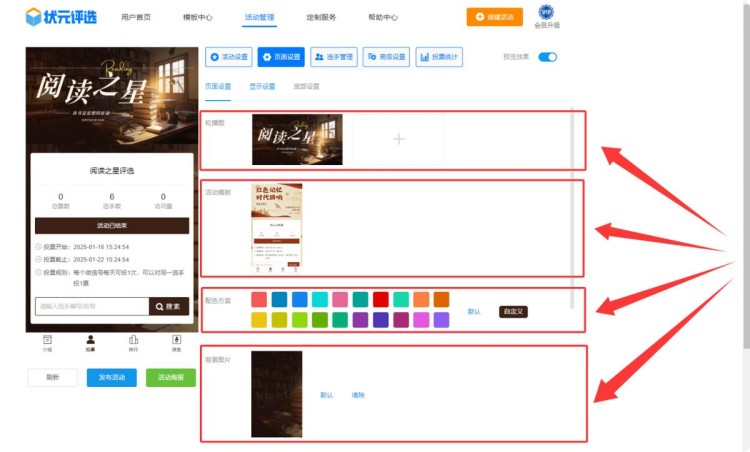Screen dimensions: 750x452
Task: Open the VIP 会员升级 badge
Action: click(546, 15)
